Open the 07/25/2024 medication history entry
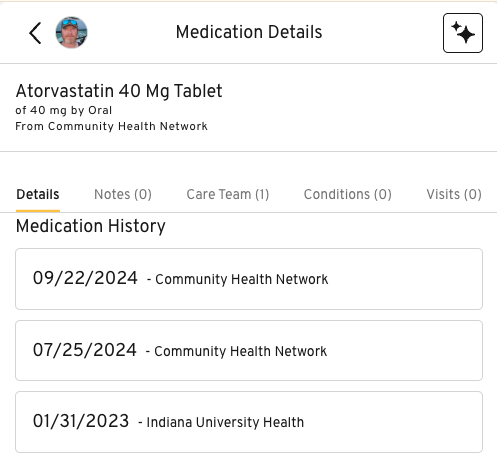 pos(249,351)
